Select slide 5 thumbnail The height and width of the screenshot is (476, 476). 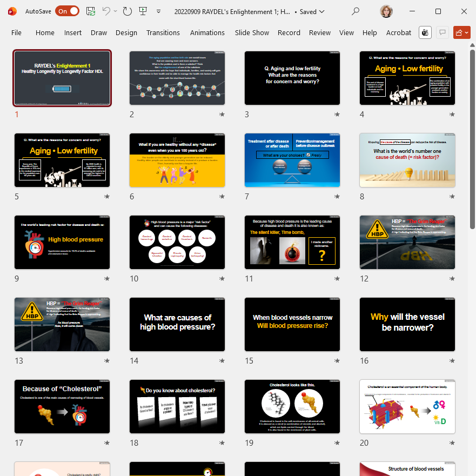62,160
